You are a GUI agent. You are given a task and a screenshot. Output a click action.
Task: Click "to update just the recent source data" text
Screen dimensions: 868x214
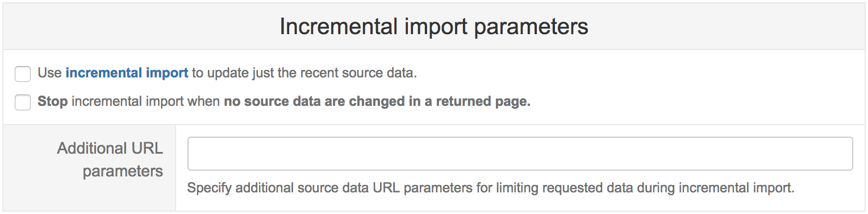point(304,73)
